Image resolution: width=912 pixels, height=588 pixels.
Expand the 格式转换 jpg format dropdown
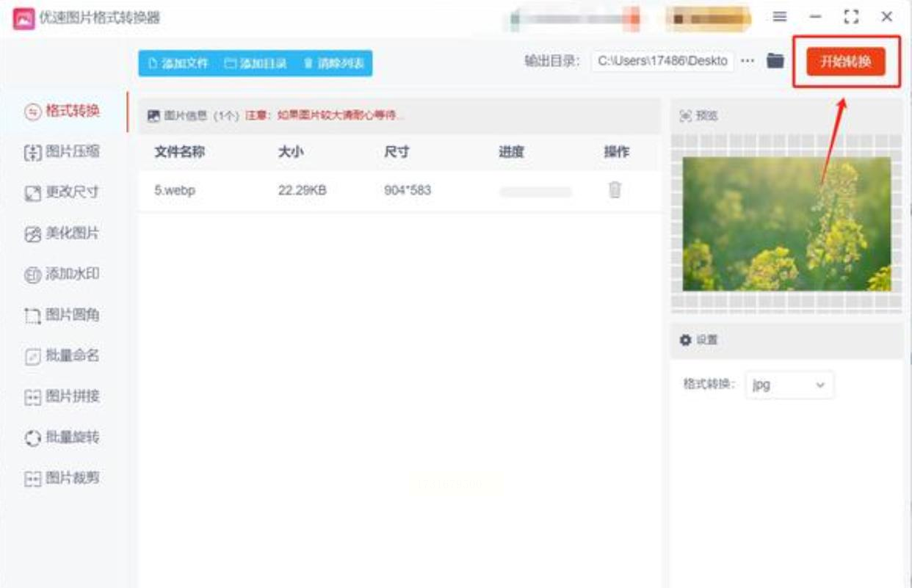[789, 385]
